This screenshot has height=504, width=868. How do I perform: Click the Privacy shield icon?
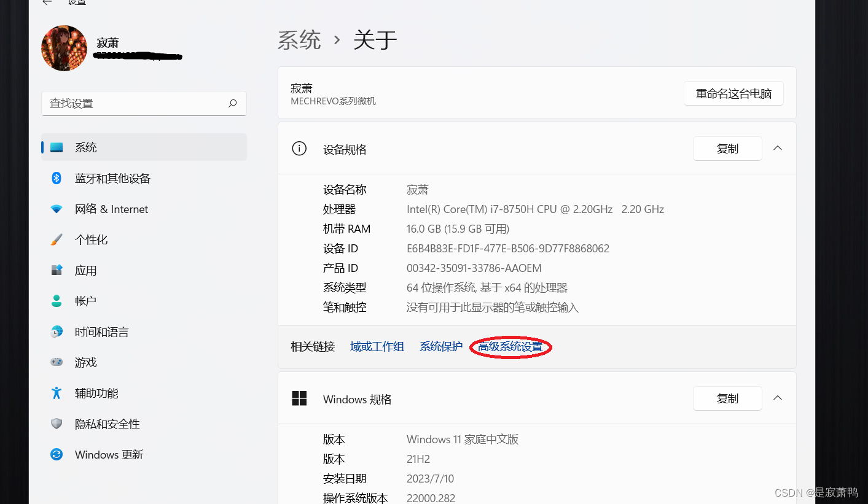[57, 424]
